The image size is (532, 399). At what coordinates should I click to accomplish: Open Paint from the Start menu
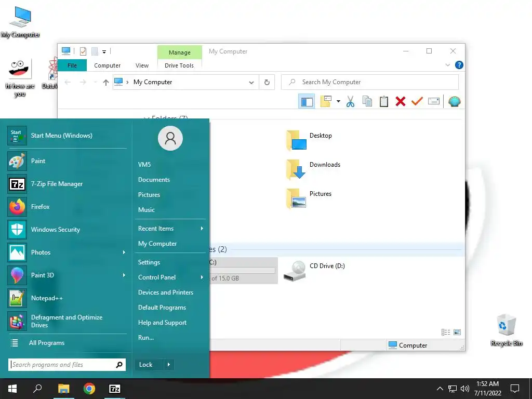click(67, 161)
